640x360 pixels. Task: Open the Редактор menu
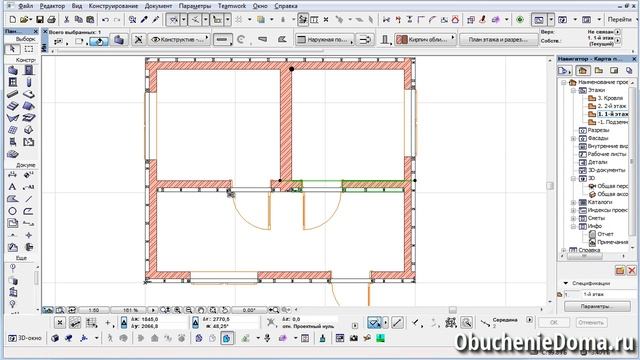pos(52,6)
